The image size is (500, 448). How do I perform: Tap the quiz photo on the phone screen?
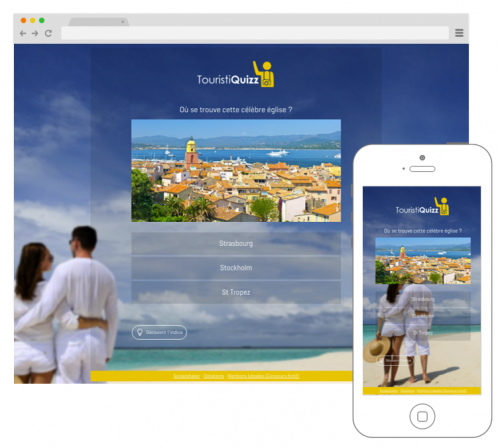tap(423, 261)
